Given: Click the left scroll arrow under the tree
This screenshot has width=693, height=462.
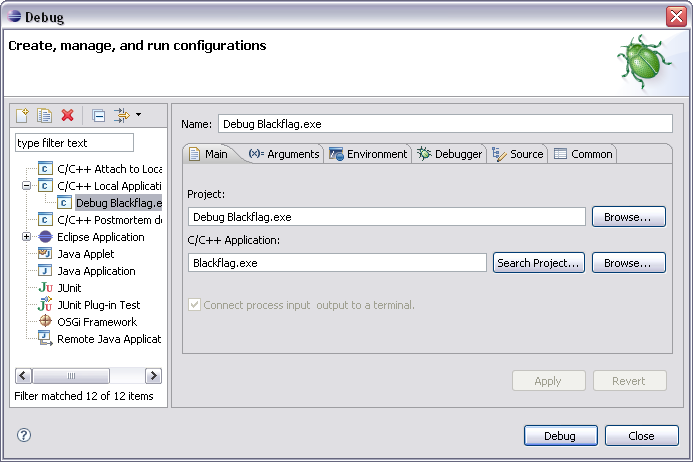Looking at the screenshot, I should (x=23, y=376).
